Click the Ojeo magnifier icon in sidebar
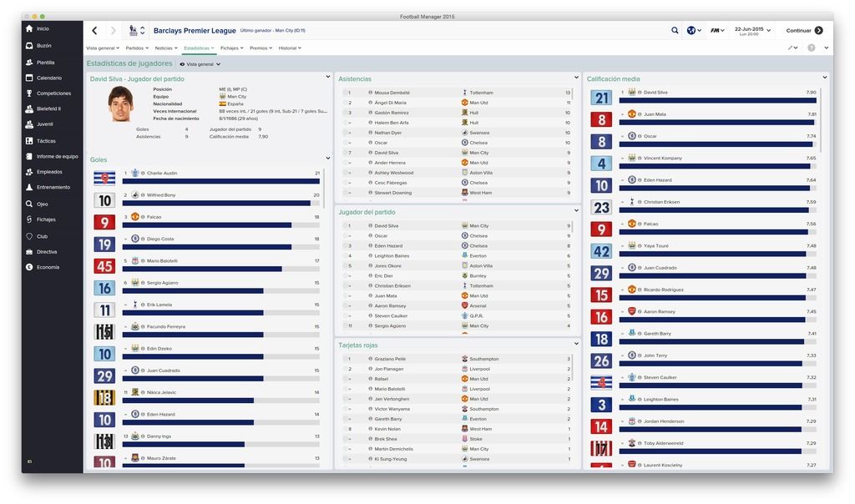This screenshot has width=855, height=504. [x=29, y=204]
